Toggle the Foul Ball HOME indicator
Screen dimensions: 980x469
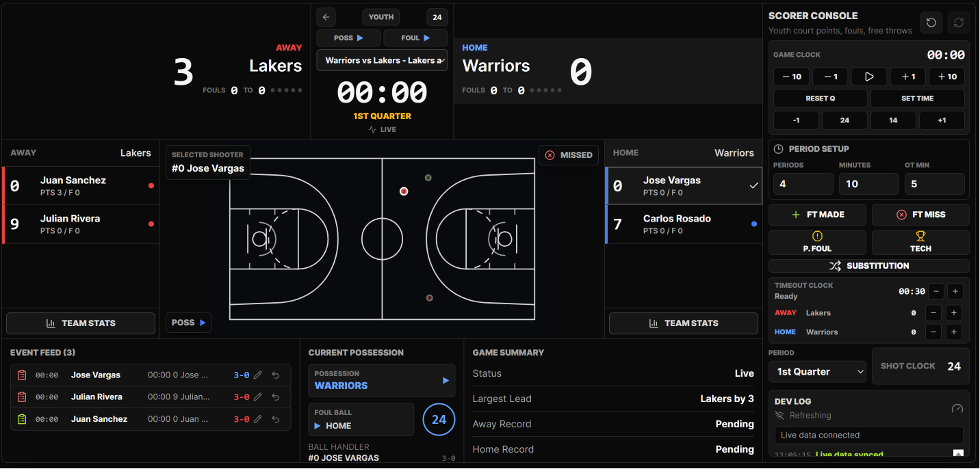(x=361, y=419)
